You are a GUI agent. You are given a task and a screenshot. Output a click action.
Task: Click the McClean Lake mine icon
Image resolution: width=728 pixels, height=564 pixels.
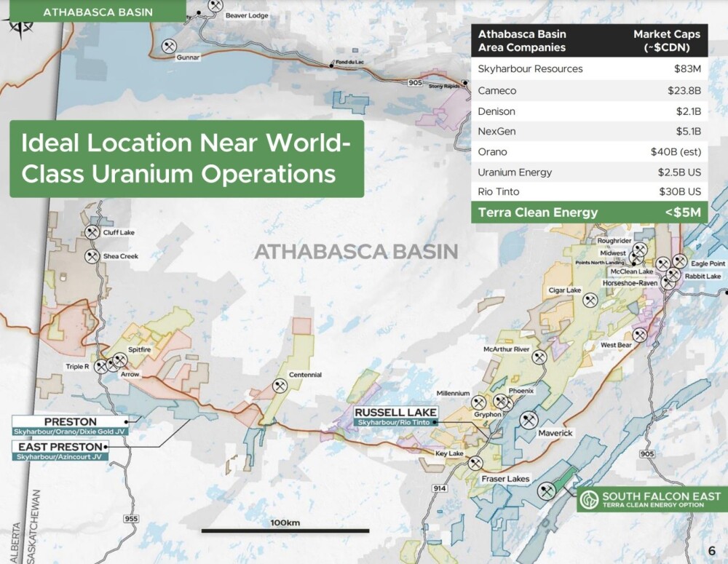662,264
